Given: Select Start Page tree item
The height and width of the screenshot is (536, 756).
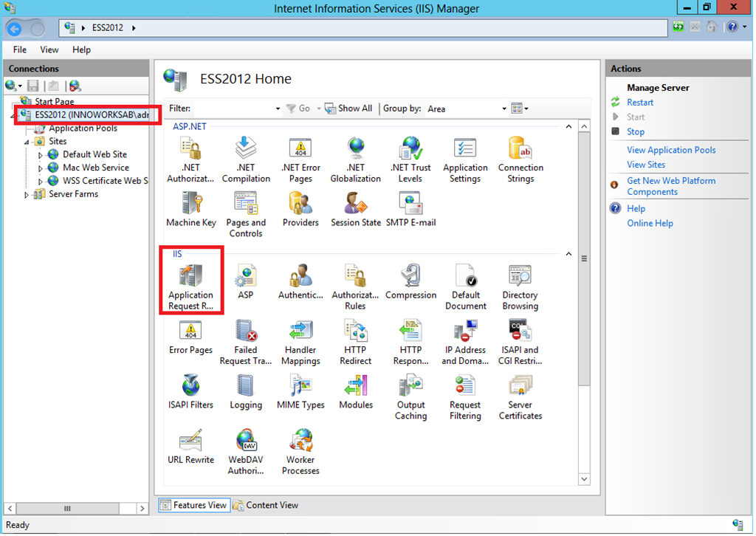Looking at the screenshot, I should point(55,102).
